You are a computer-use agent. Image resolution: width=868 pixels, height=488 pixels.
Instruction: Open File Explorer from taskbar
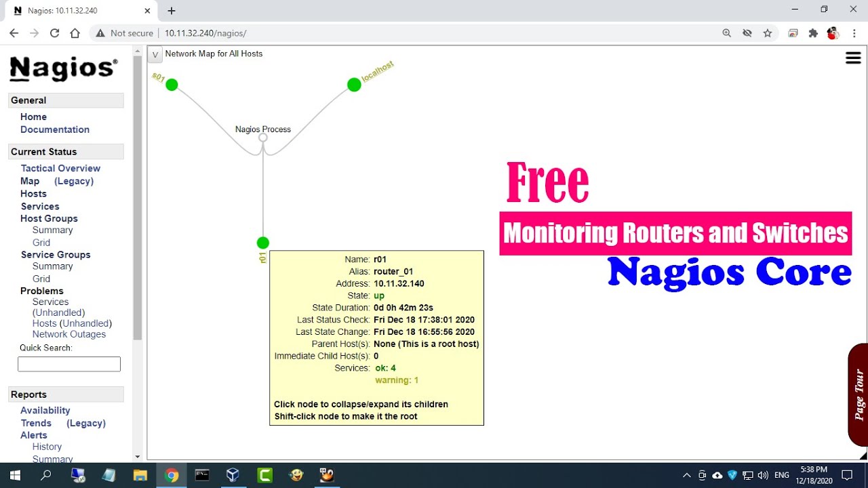tap(140, 475)
